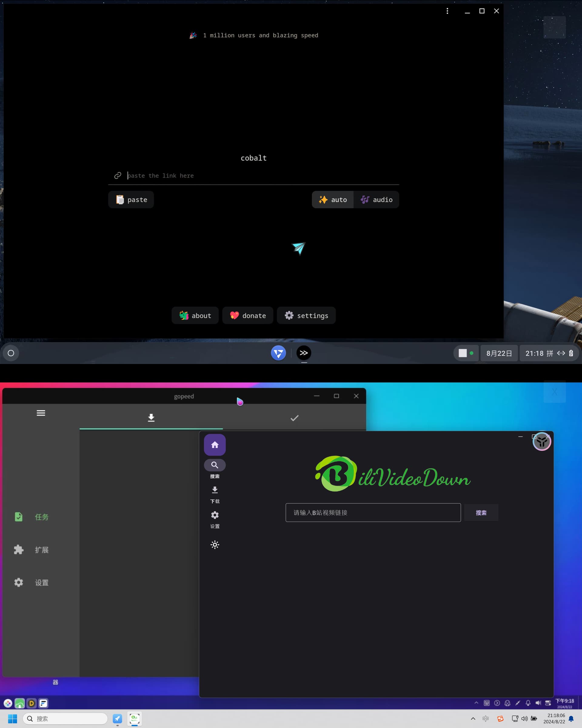The height and width of the screenshot is (728, 582).
Task: Click the donate heart button
Action: pos(248,315)
